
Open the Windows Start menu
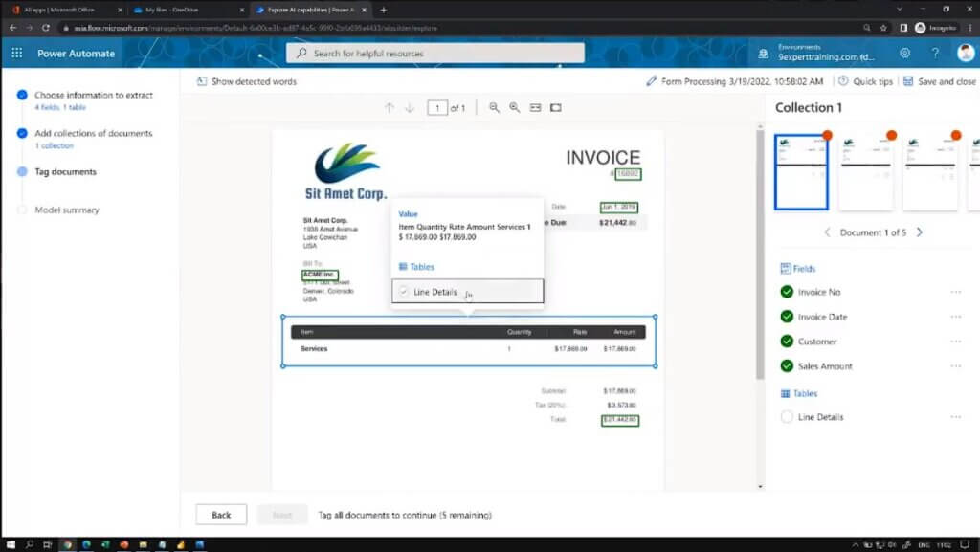pyautogui.click(x=11, y=544)
